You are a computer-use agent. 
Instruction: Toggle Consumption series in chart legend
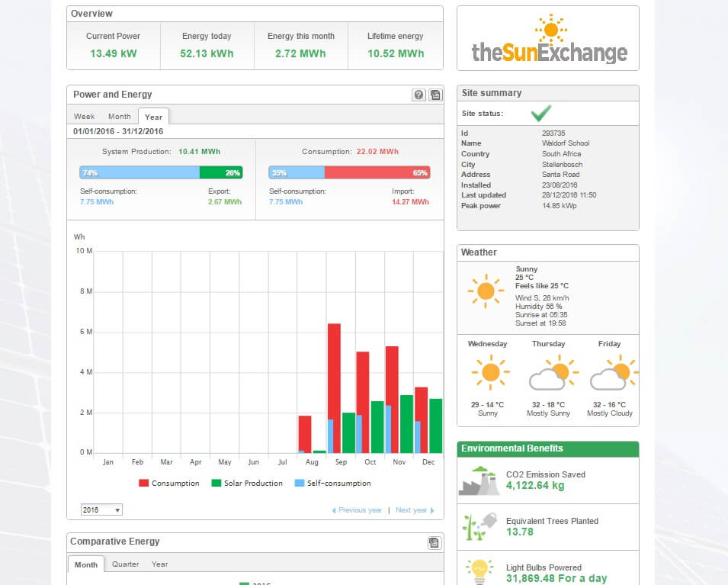click(168, 484)
